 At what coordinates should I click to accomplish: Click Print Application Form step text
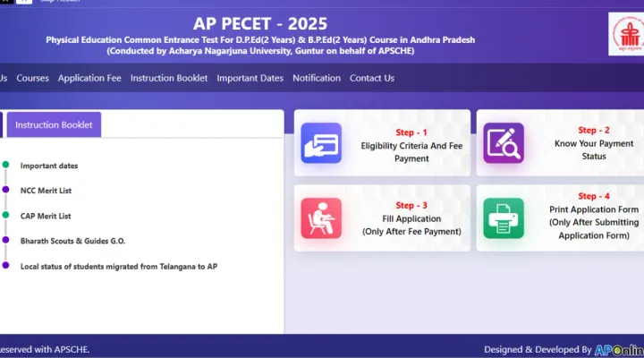(x=593, y=222)
